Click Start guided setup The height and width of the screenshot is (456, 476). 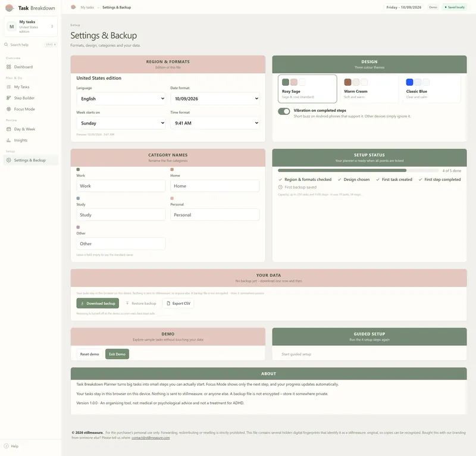click(296, 354)
